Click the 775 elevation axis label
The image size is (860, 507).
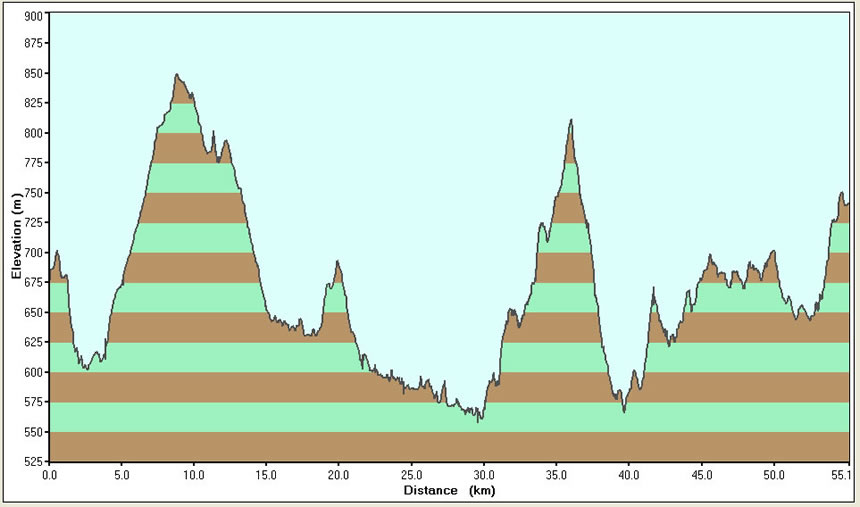[33, 163]
